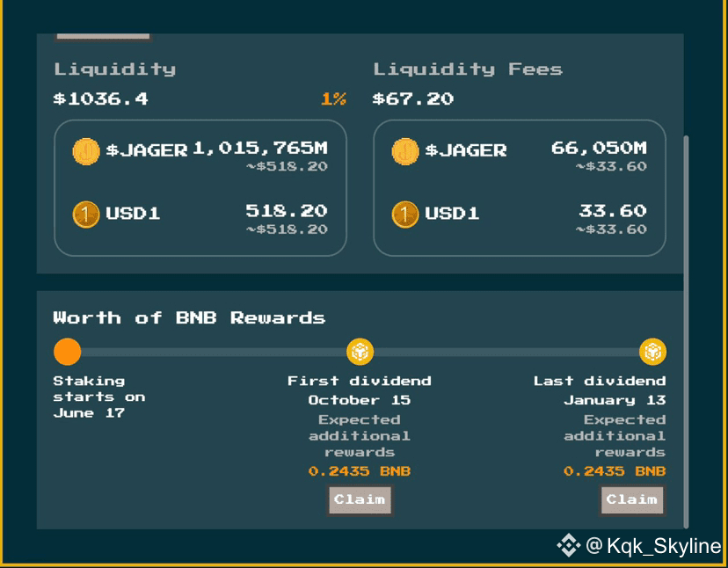Click the BNB icon above First dividend
728x568 pixels.
pos(360,352)
